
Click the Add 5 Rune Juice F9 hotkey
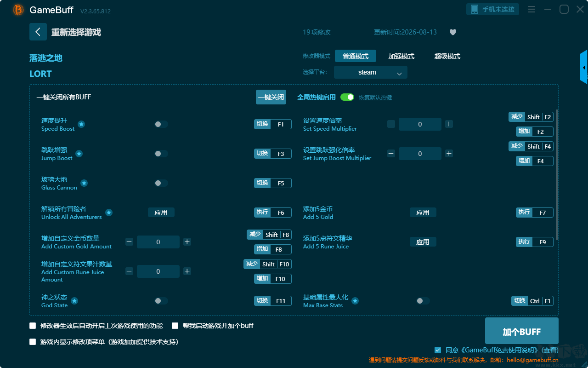[x=535, y=242]
